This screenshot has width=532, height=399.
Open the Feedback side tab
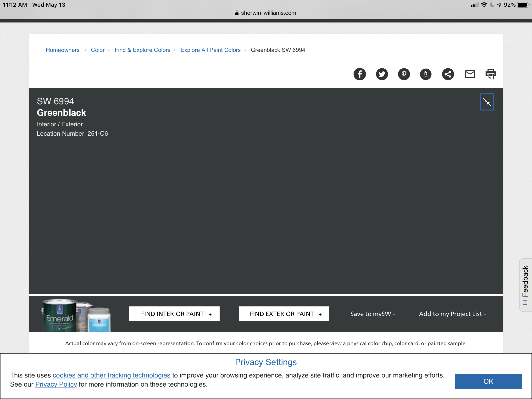pyautogui.click(x=526, y=285)
